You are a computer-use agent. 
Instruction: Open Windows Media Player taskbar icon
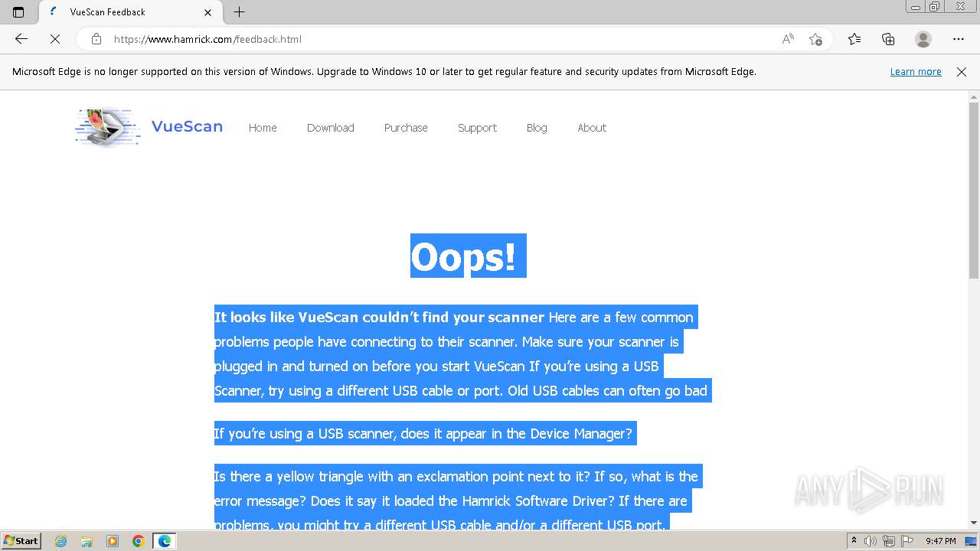point(113,541)
